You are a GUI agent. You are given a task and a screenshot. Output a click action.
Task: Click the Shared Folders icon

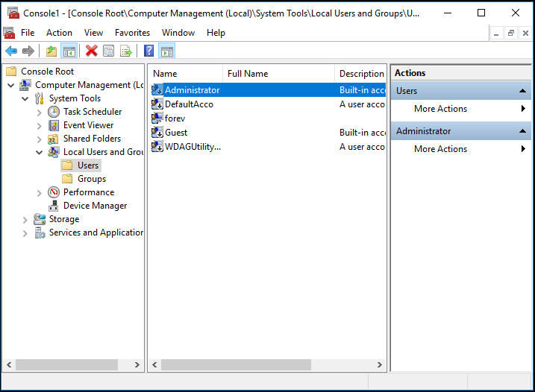(53, 139)
